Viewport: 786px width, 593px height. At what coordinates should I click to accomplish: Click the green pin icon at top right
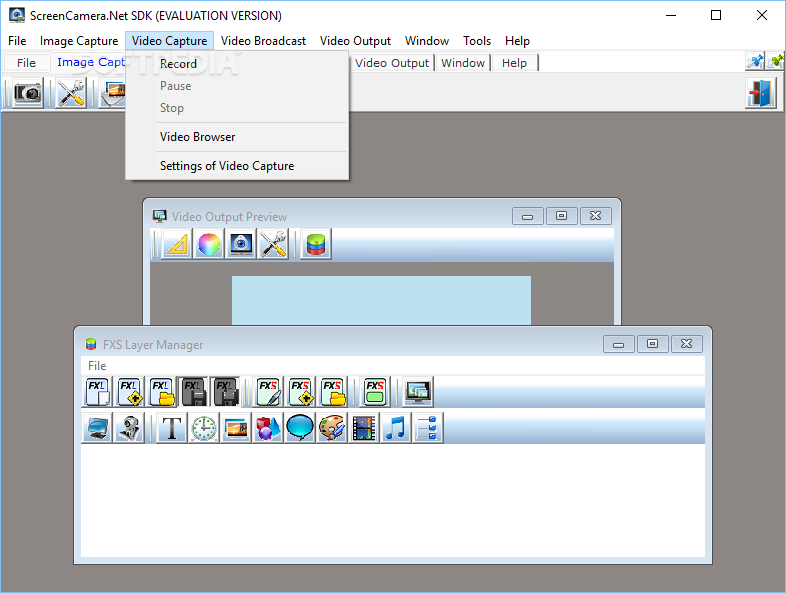click(775, 62)
